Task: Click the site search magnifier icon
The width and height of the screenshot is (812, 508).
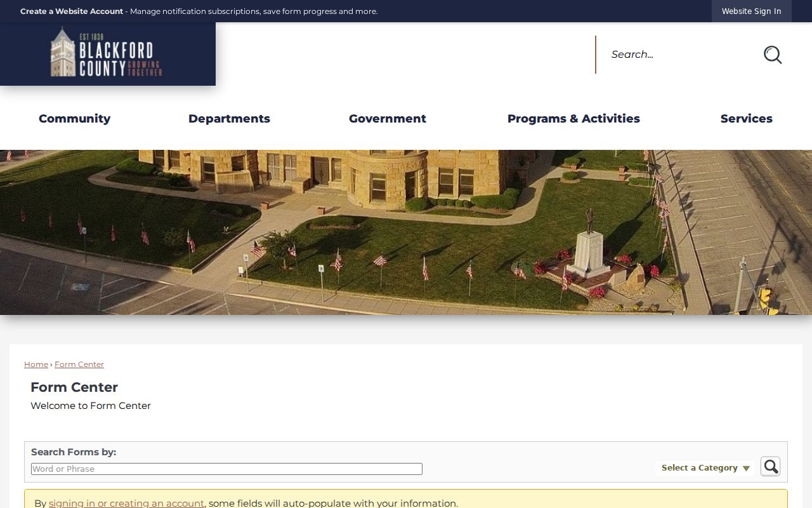Action: pos(772,55)
